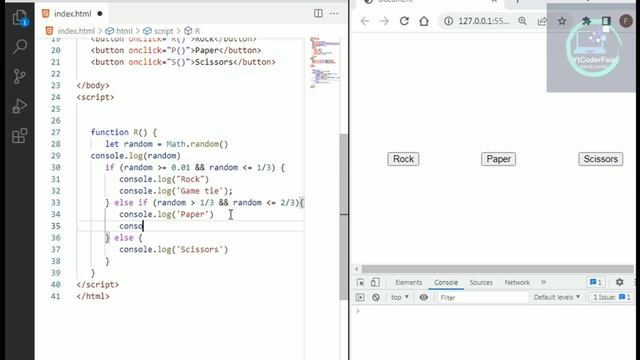This screenshot has width=640, height=360.
Task: Go forward in the browser
Action: pyautogui.click(x=384, y=21)
